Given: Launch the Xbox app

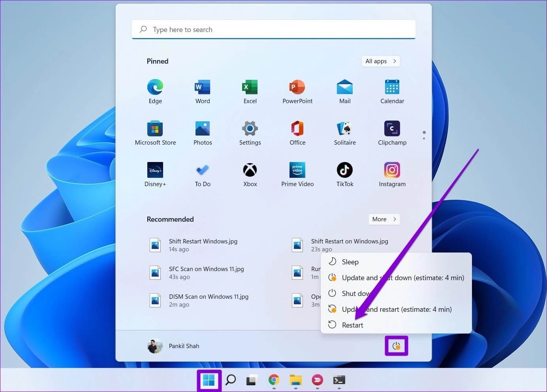Looking at the screenshot, I should [250, 175].
